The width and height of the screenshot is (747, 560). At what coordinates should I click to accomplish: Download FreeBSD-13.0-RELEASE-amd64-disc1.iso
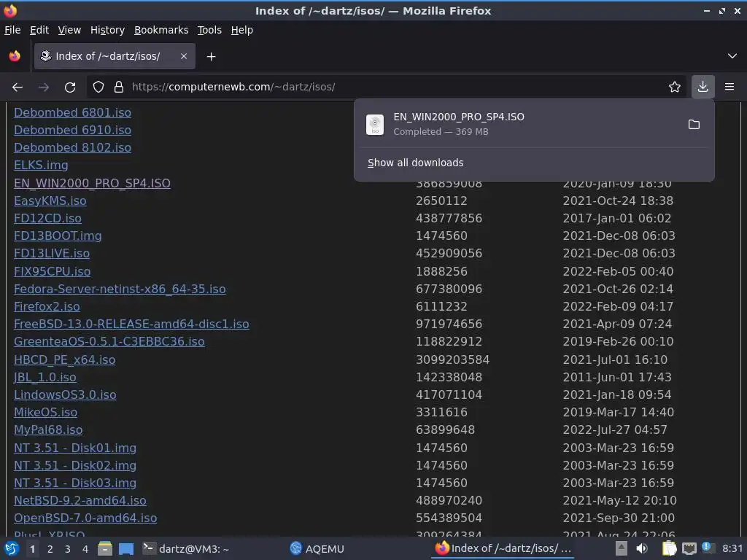click(131, 324)
